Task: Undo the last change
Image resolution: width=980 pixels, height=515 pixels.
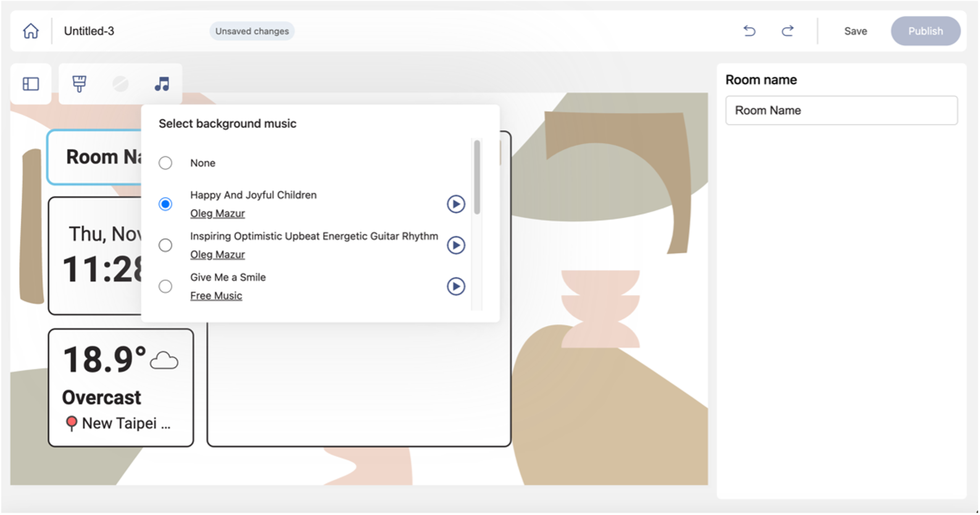Action: tap(750, 31)
